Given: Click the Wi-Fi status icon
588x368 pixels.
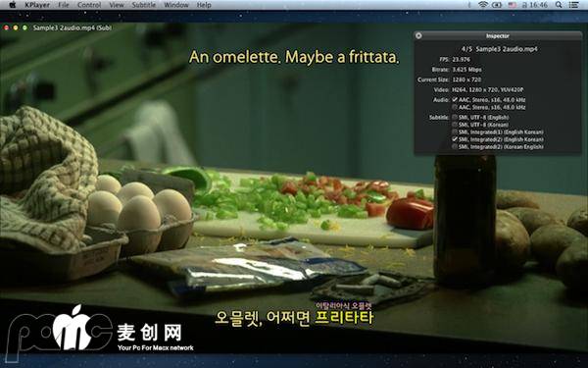Looking at the screenshot, I should [483, 5].
